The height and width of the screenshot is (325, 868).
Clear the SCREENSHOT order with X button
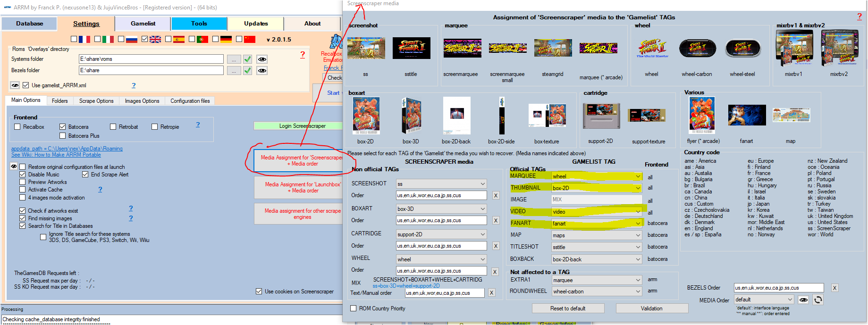(x=496, y=195)
